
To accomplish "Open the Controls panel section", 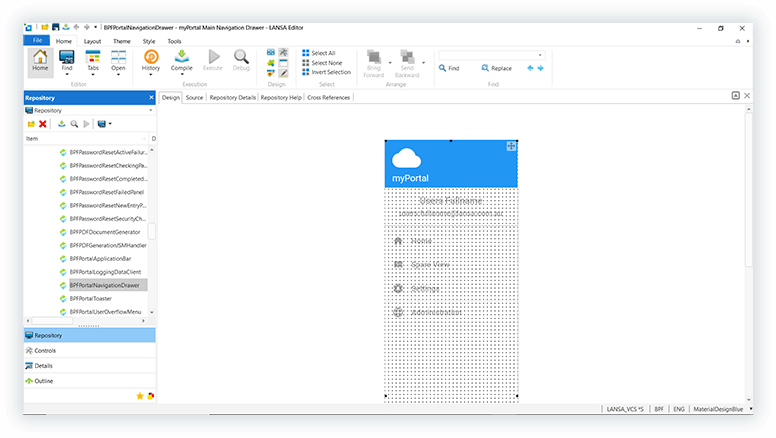I will 90,350.
